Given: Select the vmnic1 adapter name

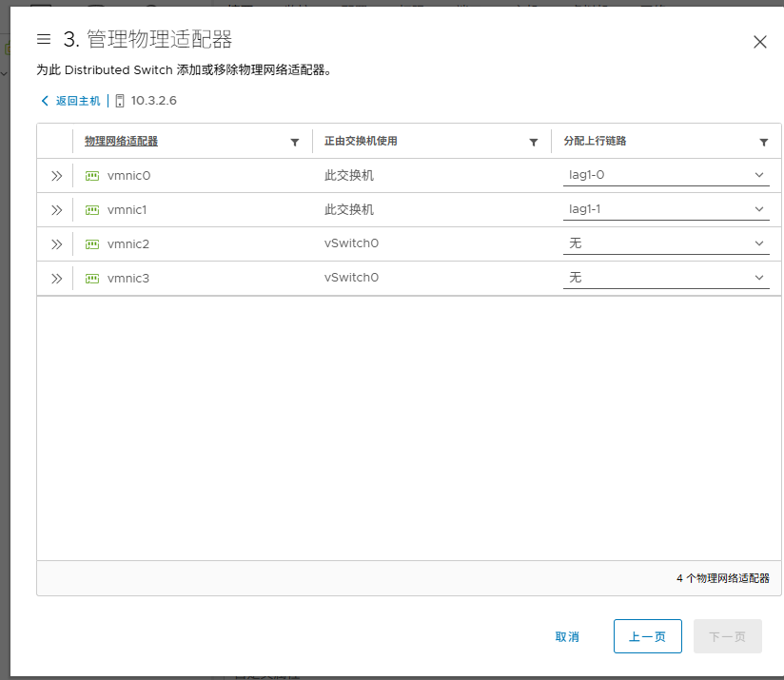Looking at the screenshot, I should (127, 210).
